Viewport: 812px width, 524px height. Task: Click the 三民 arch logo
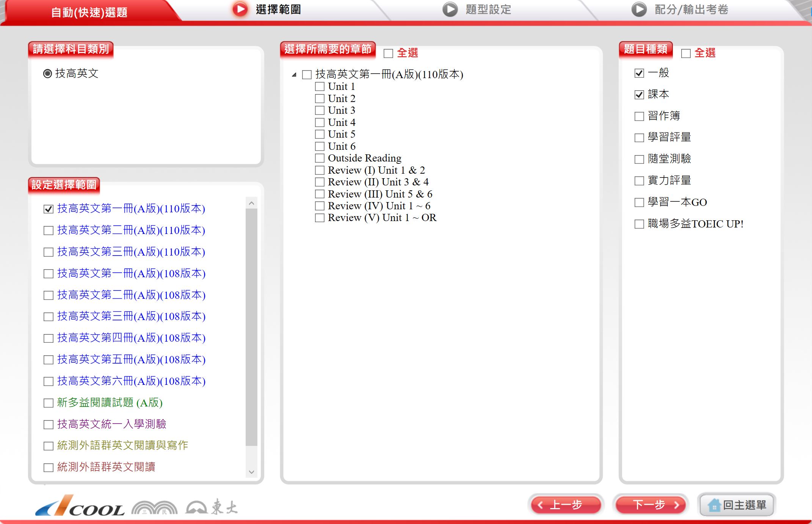tap(154, 507)
